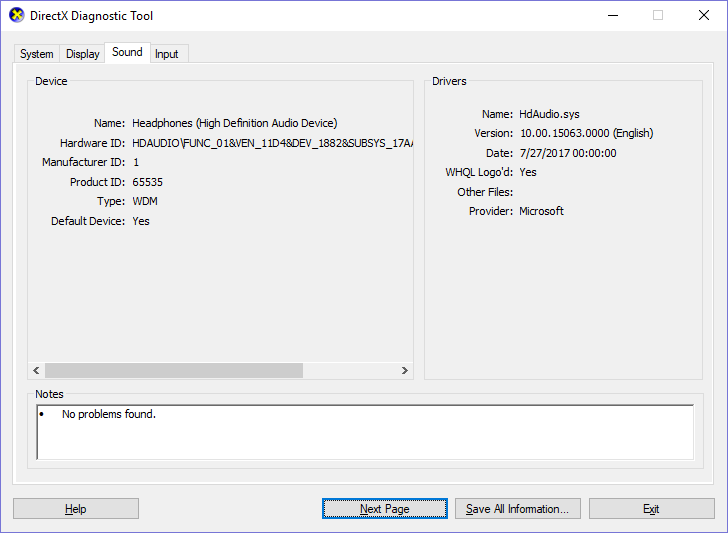Click the WHQL Logo'd value Yes
This screenshot has width=728, height=533.
528,172
